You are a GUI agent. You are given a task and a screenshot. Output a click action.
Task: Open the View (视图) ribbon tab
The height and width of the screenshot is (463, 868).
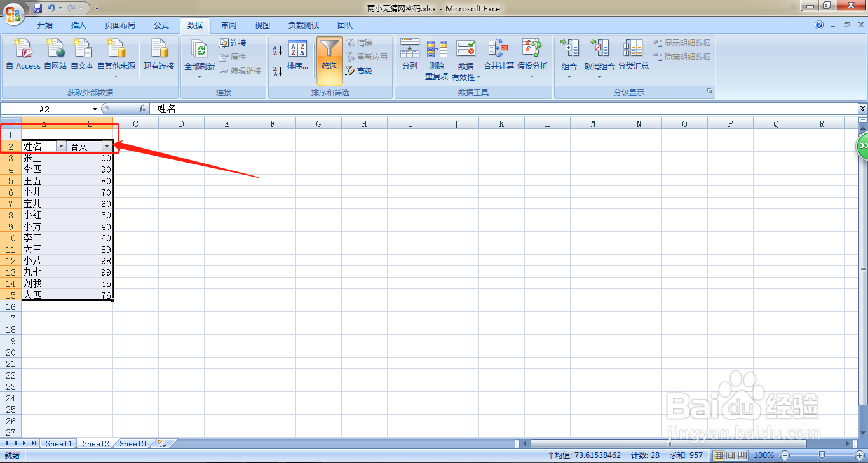point(262,25)
